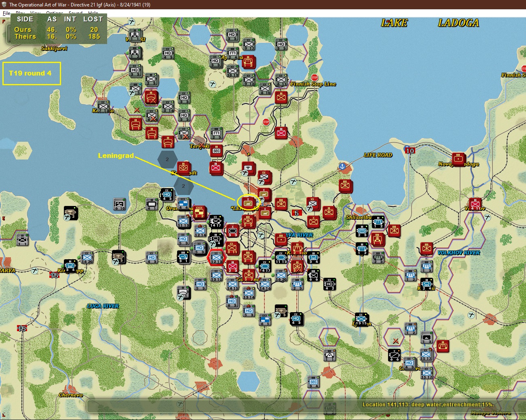Viewport: 526px width, 420px height.
Task: Select grey infantry division 13 14
Action: [x=249, y=293]
